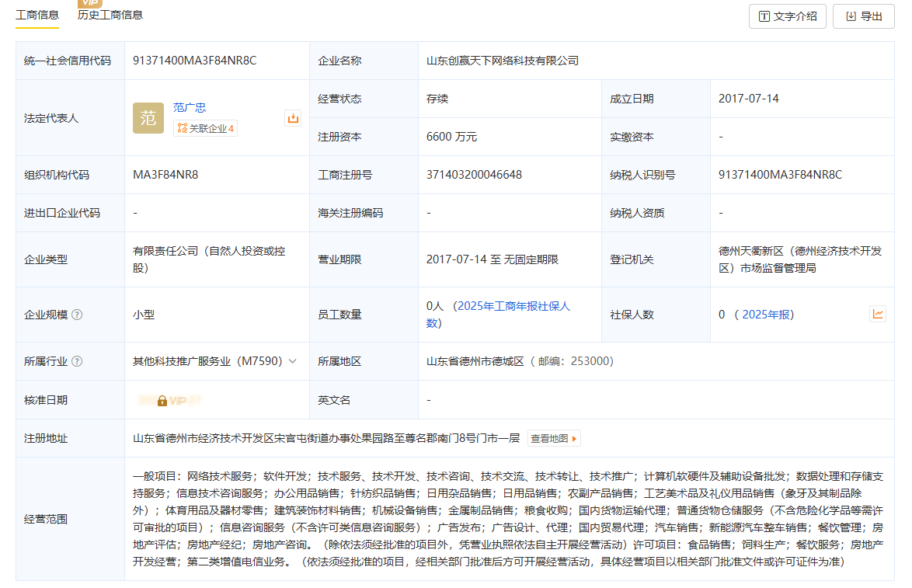Select the registered address text
Screen dimensions: 912x588
(x=326, y=439)
